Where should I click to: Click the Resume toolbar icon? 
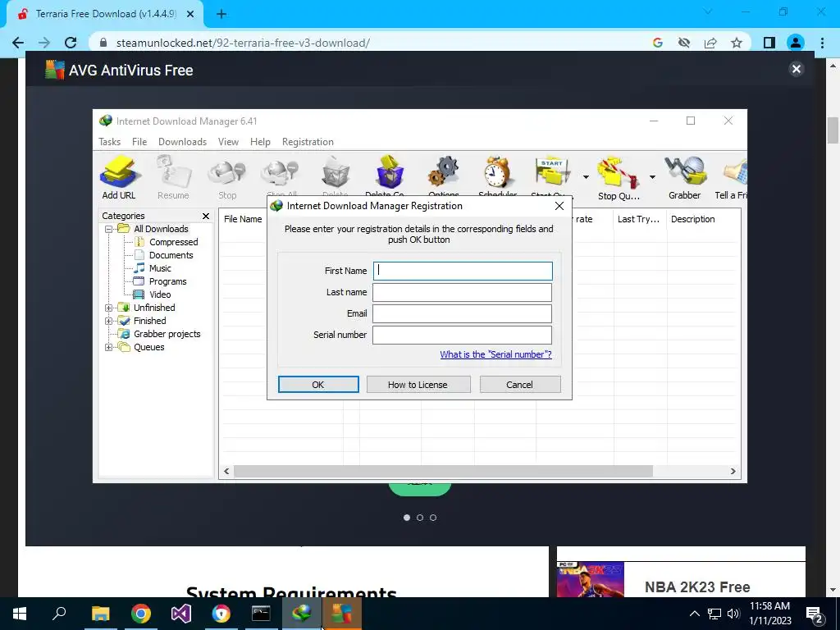pos(173,177)
